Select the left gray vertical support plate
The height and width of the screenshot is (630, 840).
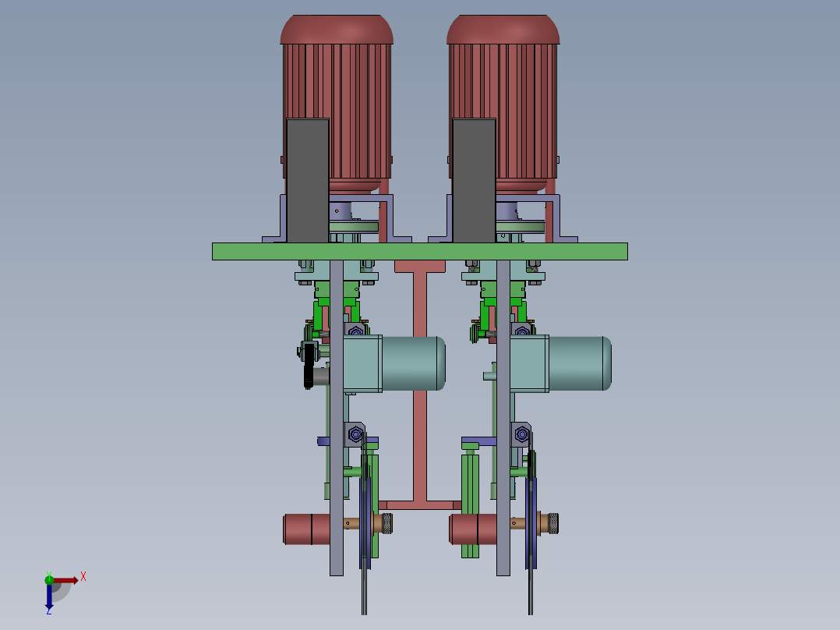tap(337, 418)
